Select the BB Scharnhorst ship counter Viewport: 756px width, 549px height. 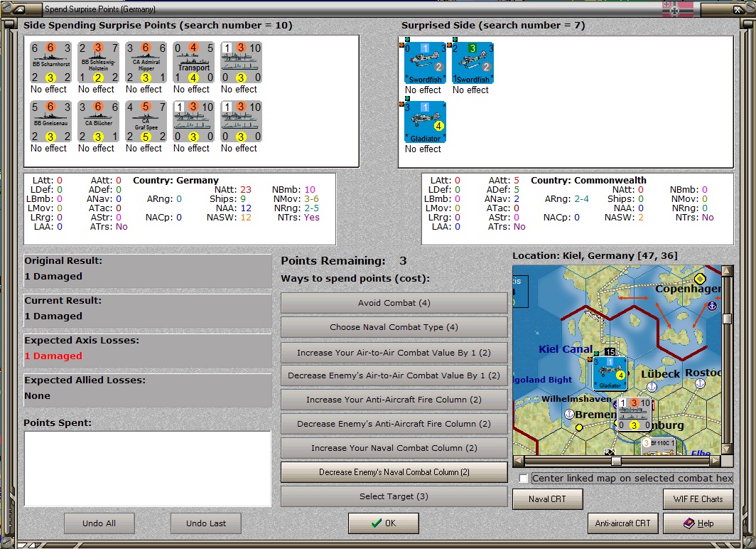[50, 63]
